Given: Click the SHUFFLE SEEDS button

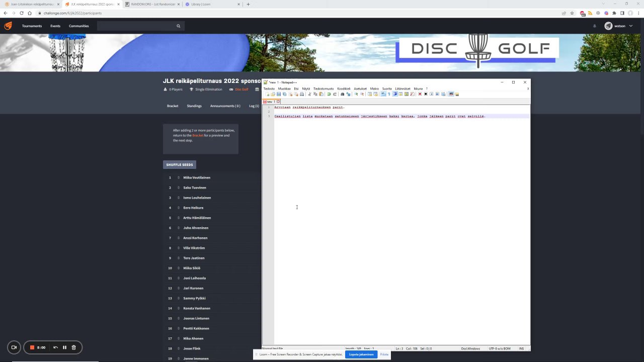Looking at the screenshot, I should tap(180, 164).
